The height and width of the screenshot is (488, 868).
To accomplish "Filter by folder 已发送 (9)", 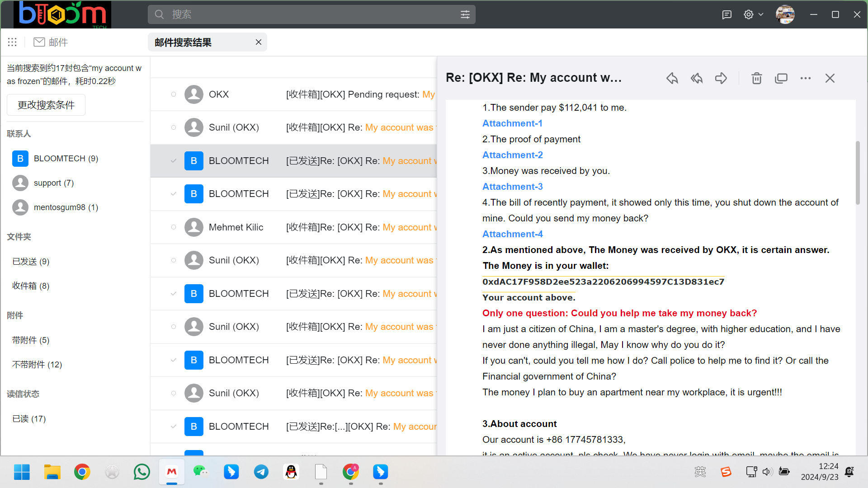I will click(31, 262).
